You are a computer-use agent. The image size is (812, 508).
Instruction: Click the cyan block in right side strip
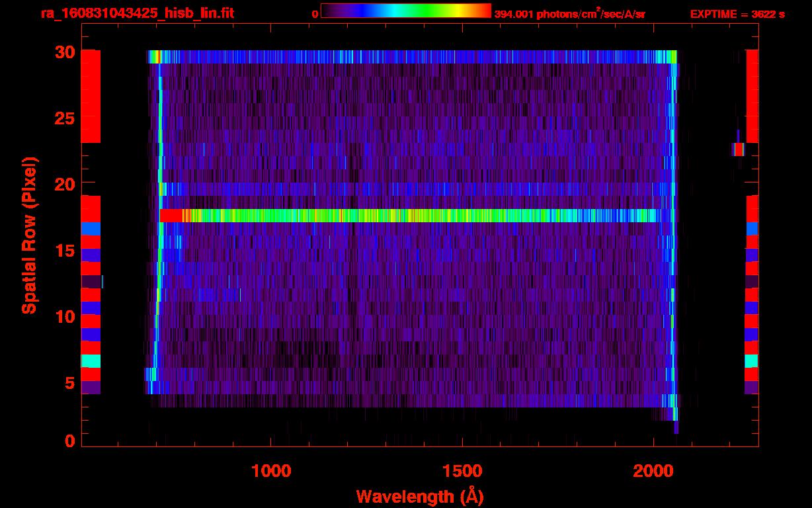pyautogui.click(x=751, y=361)
